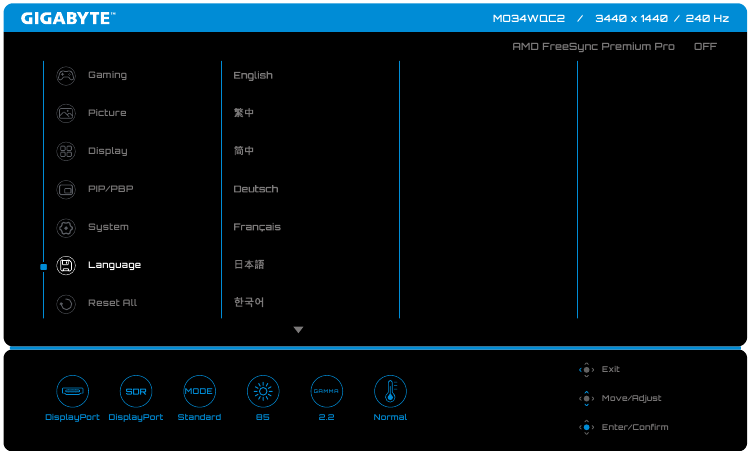Image resolution: width=750 pixels, height=451 pixels.
Task: Open the Language menu item
Action: click(x=114, y=265)
